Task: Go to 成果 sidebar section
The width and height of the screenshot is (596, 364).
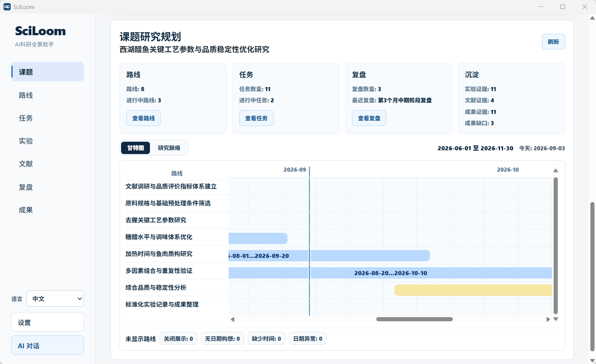Action: tap(48, 210)
